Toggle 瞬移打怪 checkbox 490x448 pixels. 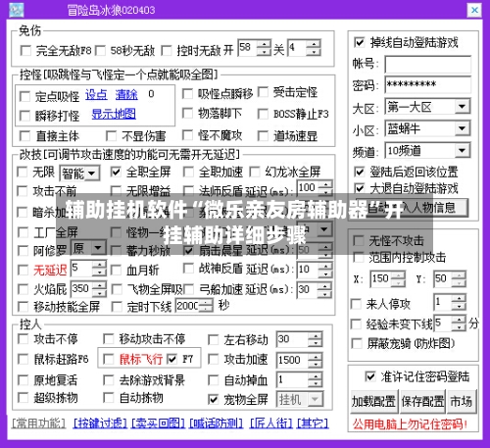(x=24, y=116)
